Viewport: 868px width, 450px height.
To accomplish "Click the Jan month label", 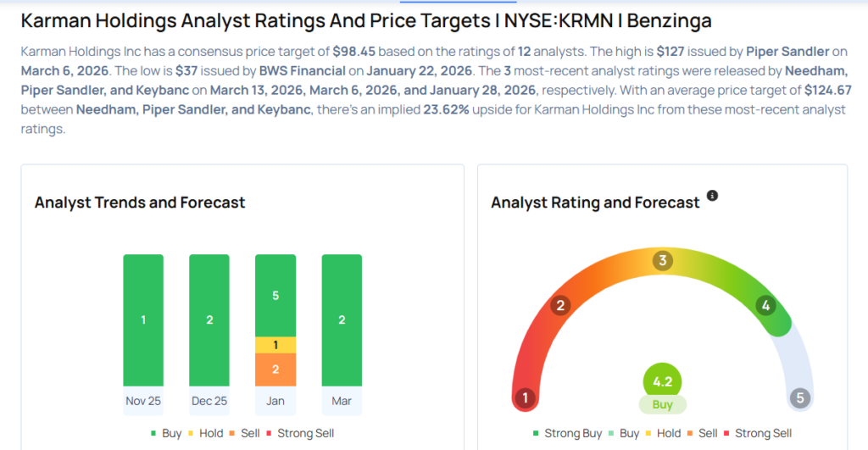I will (x=275, y=401).
